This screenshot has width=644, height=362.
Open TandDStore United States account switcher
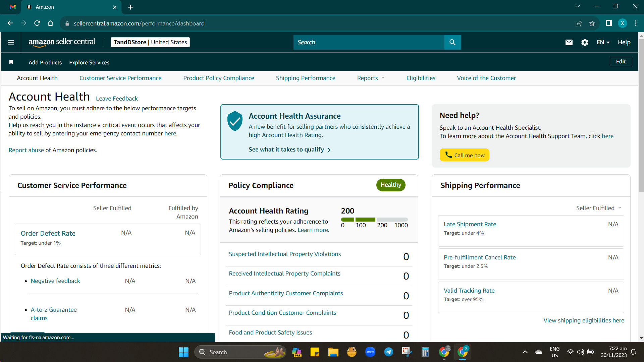[x=150, y=42]
